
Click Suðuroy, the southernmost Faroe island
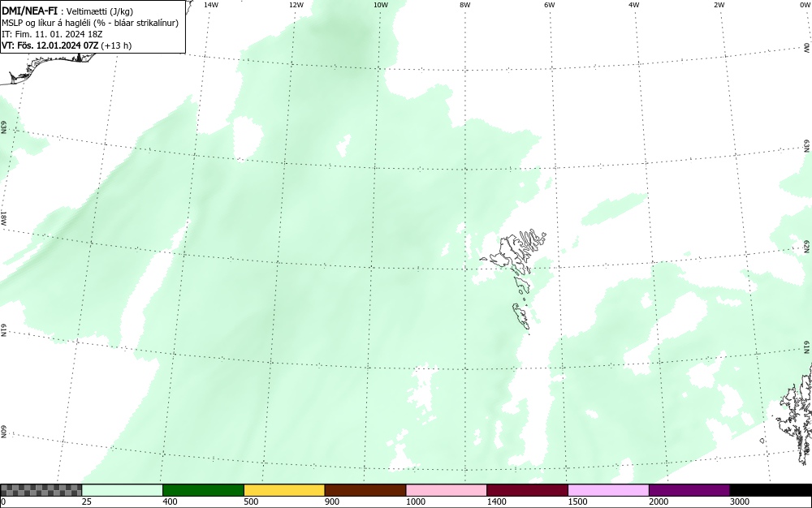click(521, 316)
